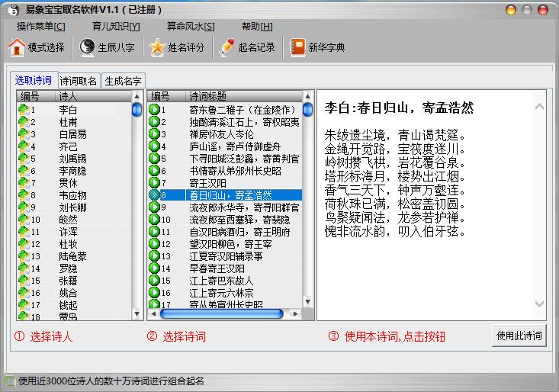Open the 生辰八字 yin-yang icon
Viewport: 559px width, 392px height.
pos(87,47)
